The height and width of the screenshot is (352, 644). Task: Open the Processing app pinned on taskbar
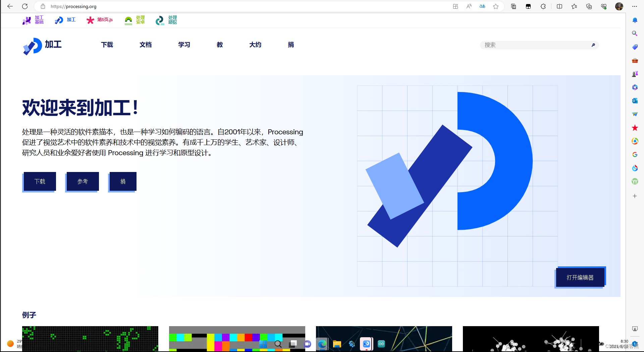(367, 344)
